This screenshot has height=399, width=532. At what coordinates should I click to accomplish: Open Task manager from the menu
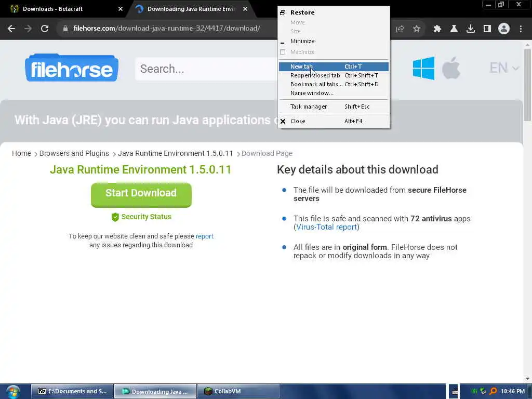pyautogui.click(x=334, y=107)
